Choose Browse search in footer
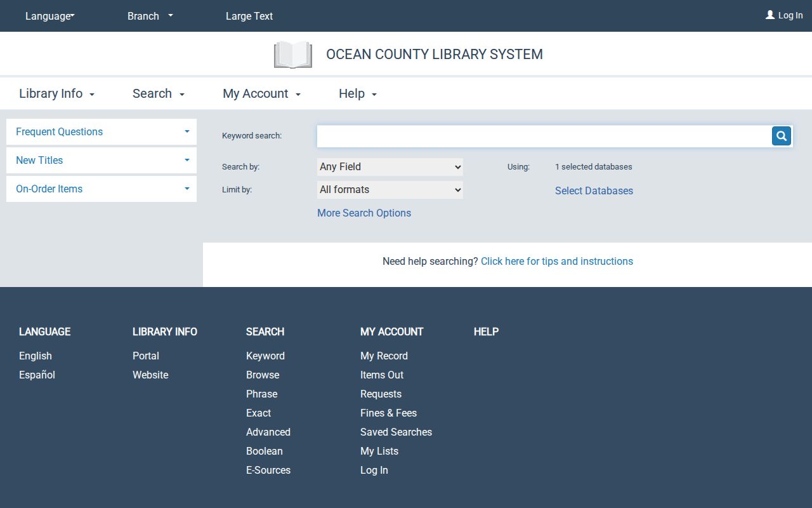This screenshot has height=508, width=812. pyautogui.click(x=263, y=375)
